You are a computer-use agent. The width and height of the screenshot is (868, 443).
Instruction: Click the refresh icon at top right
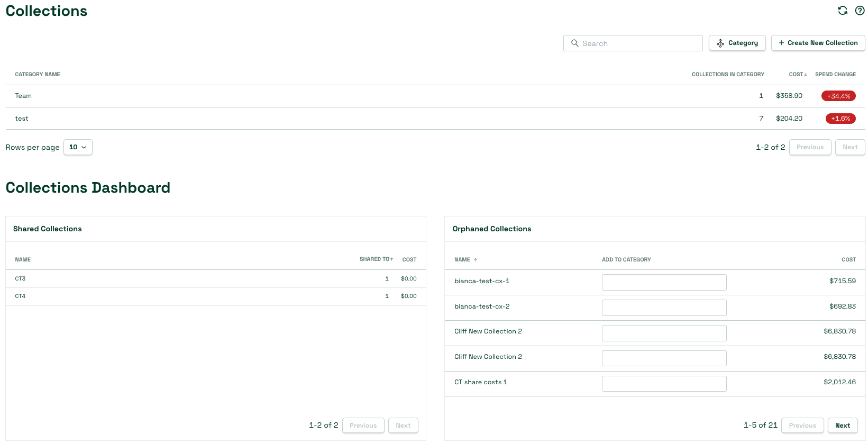click(843, 11)
